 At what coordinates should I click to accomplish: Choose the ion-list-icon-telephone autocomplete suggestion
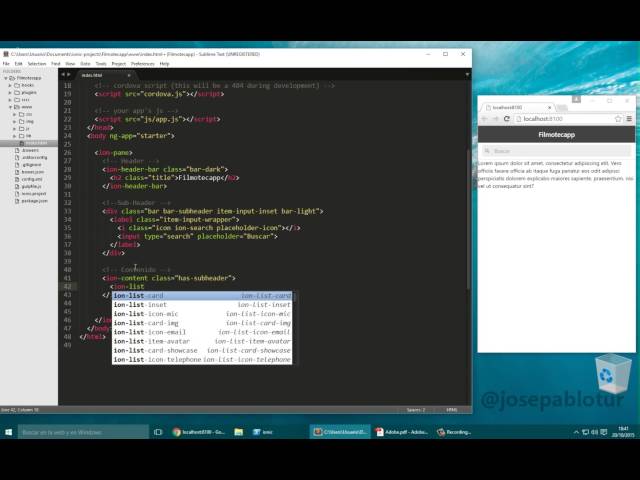[202, 360]
